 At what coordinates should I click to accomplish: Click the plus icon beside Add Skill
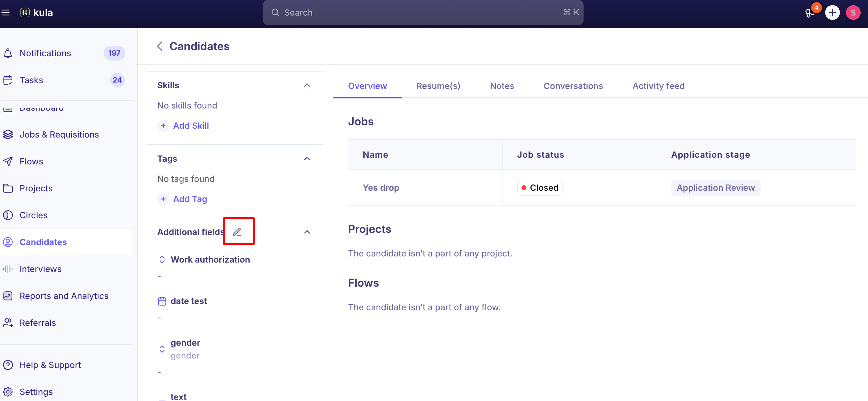point(163,126)
